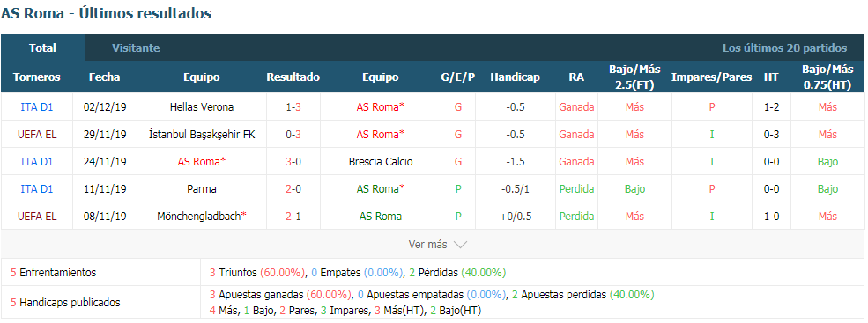Select the Total tab
This screenshot has width=868, height=323.
[x=42, y=48]
